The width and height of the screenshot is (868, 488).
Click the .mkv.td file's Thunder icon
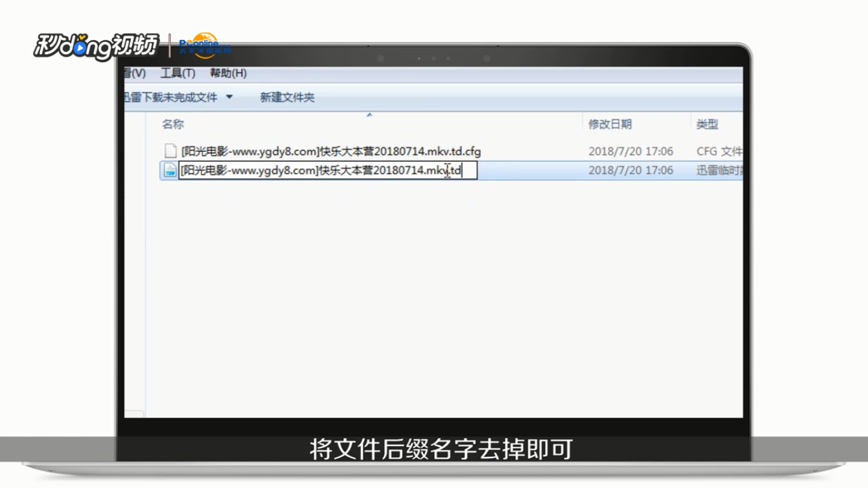[x=170, y=170]
